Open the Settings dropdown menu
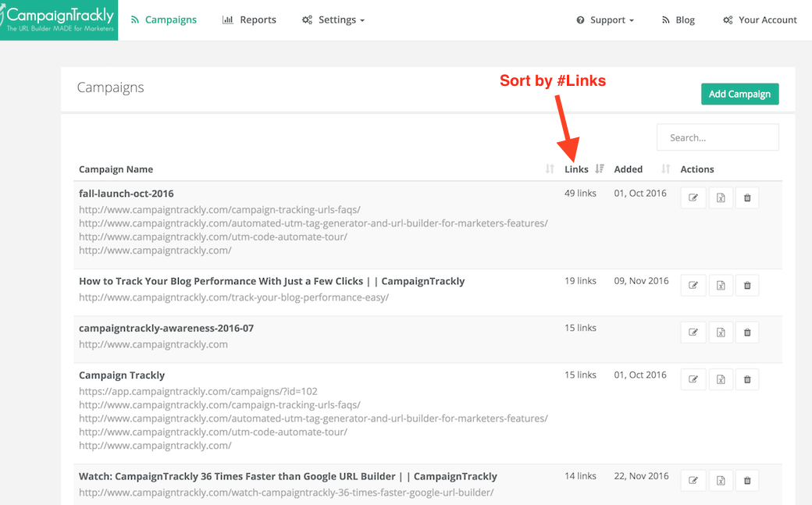Screen dimensions: 812x505 [333, 20]
